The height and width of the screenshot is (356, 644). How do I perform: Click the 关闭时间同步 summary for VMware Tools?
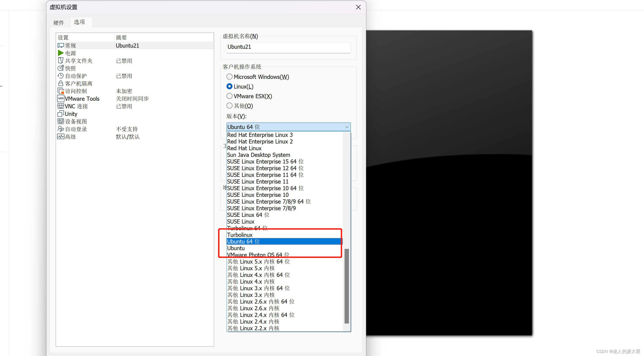pyautogui.click(x=132, y=98)
